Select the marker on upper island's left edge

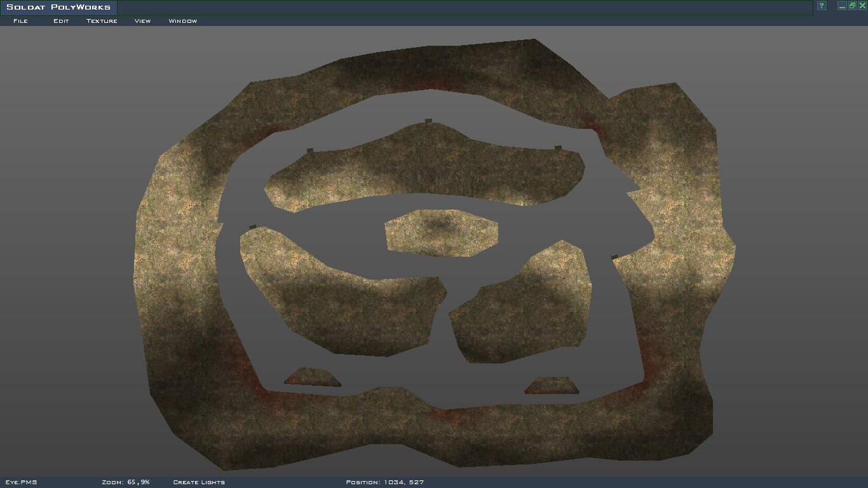(310, 151)
